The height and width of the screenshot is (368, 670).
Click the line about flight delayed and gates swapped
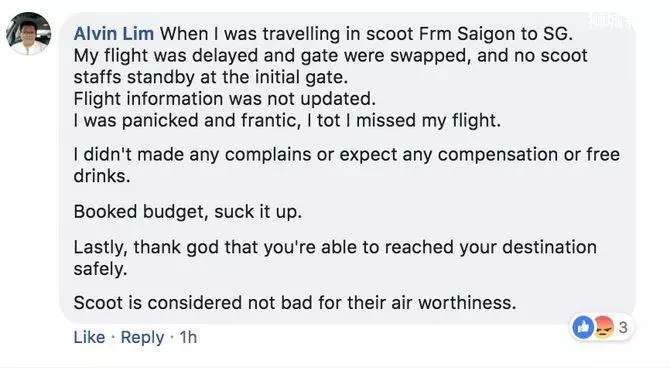(330, 56)
